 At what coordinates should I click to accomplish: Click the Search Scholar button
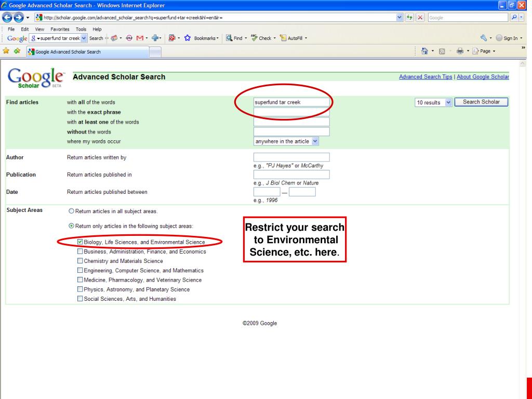[x=481, y=102]
